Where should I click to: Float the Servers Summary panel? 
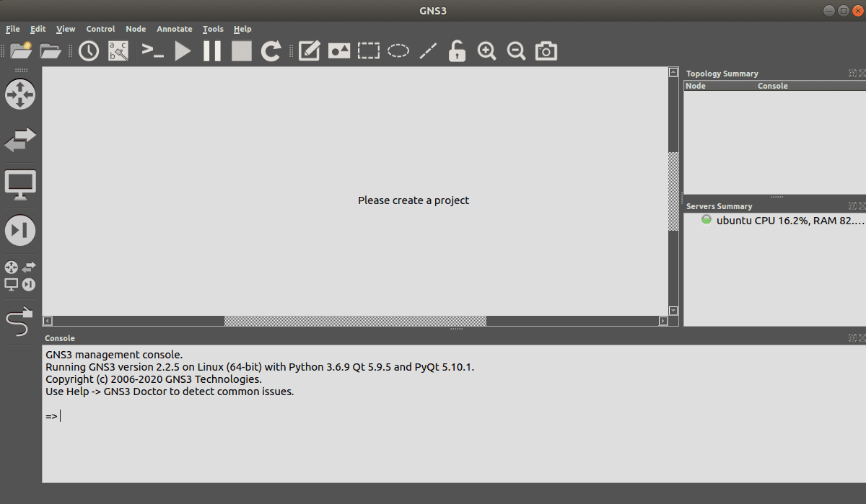click(x=852, y=206)
